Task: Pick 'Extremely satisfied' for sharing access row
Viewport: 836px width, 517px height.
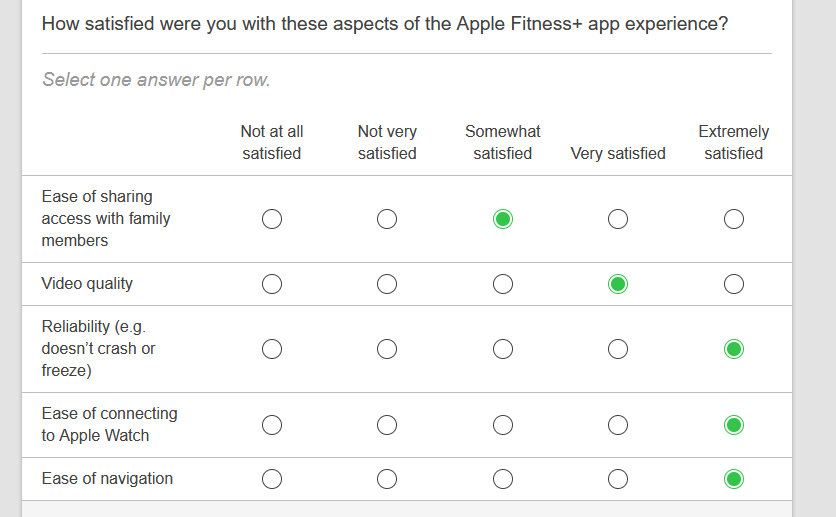Action: [x=734, y=219]
